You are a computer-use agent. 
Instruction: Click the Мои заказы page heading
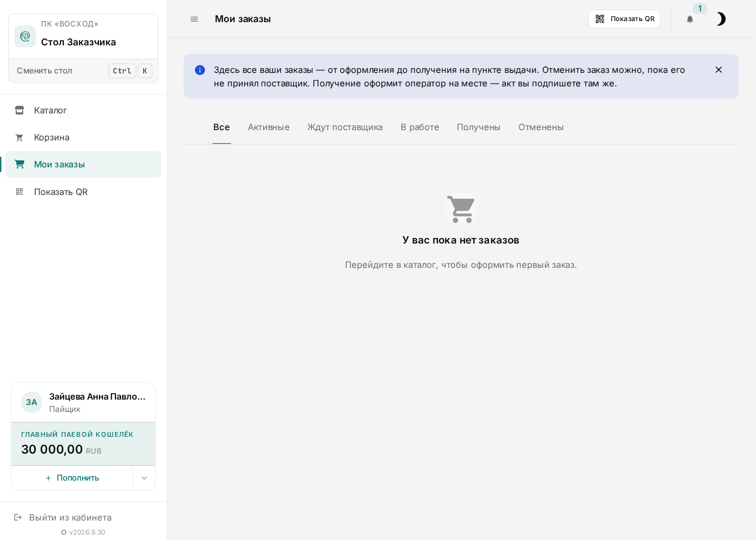243,19
